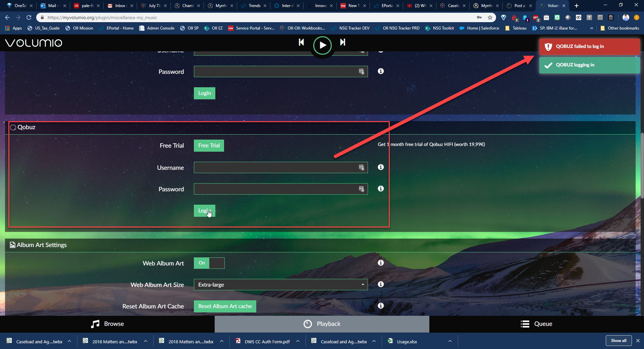This screenshot has width=644, height=349.
Task: Expand hidden bookmarks chevron
Action: coord(591,28)
